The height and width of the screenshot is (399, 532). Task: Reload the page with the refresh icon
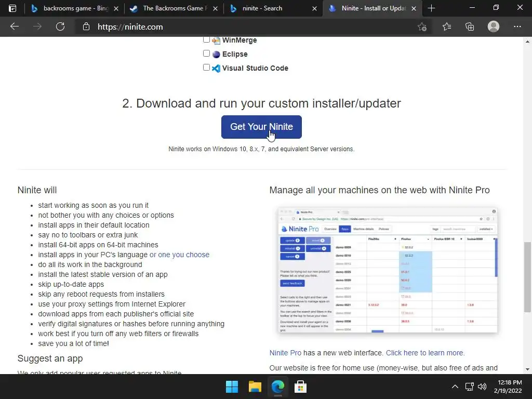coord(60,26)
